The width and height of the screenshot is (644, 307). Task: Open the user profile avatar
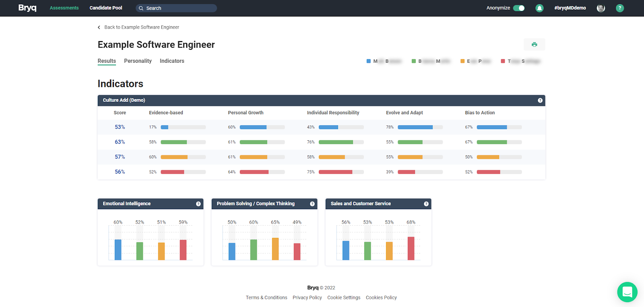(x=601, y=8)
